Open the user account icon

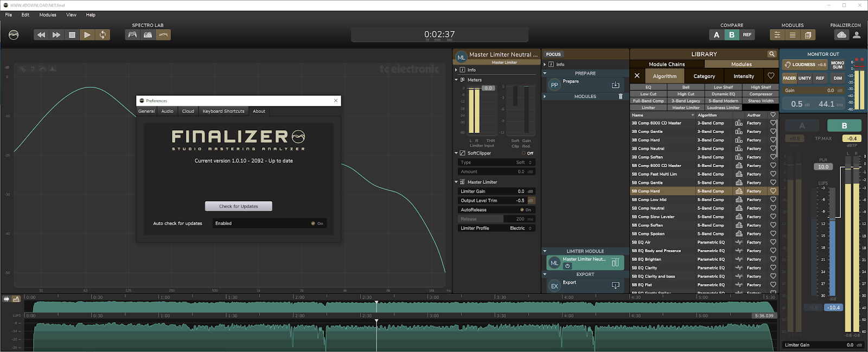[x=857, y=35]
